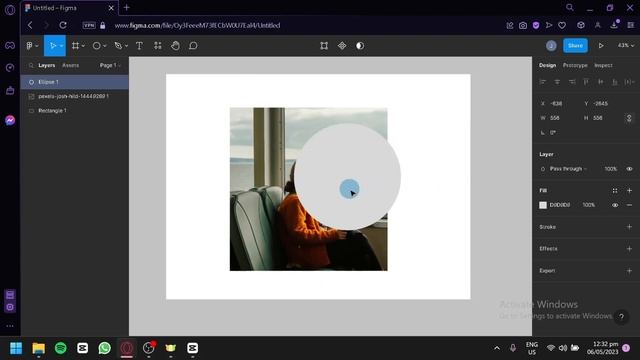640x360 pixels.
Task: Select the Rectangle 1 layer
Action: coord(75,111)
